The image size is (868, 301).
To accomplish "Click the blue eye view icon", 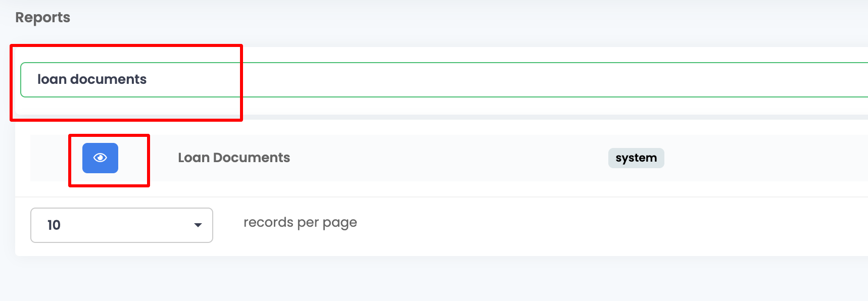I will click(x=100, y=158).
